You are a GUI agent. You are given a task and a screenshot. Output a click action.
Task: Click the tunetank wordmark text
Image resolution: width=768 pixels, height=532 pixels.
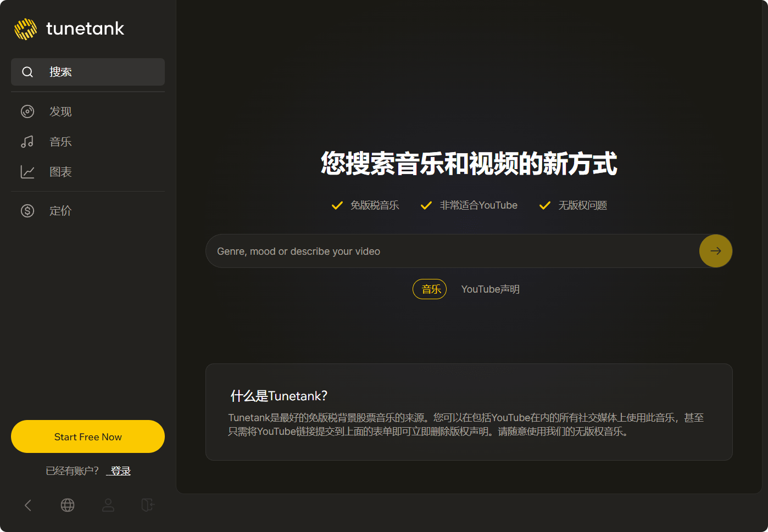click(85, 29)
